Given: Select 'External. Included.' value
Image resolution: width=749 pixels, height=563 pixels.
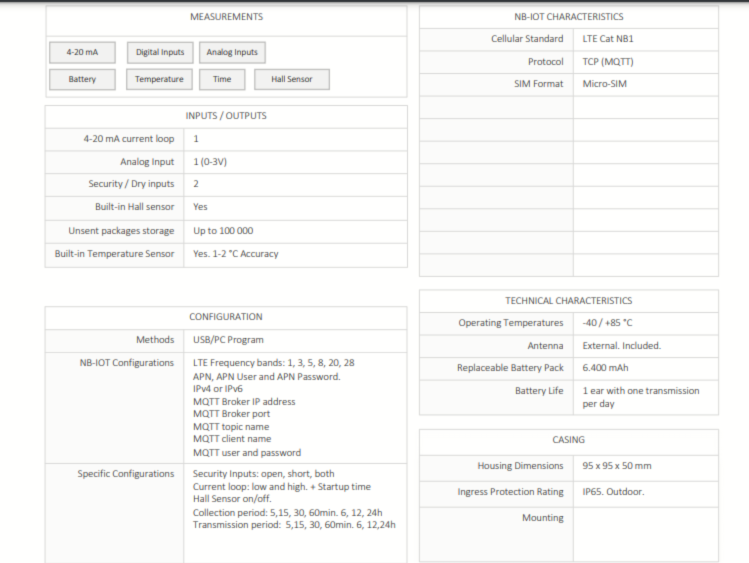Looking at the screenshot, I should (622, 346).
